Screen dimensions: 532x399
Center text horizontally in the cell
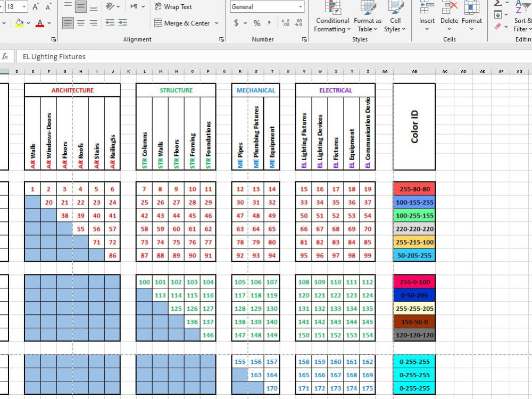(80, 23)
